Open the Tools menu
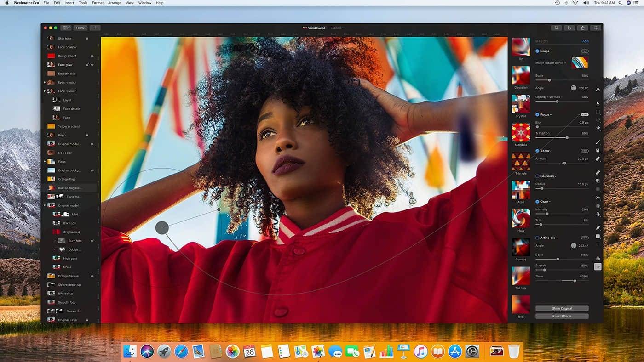The width and height of the screenshot is (644, 362). 83,3
